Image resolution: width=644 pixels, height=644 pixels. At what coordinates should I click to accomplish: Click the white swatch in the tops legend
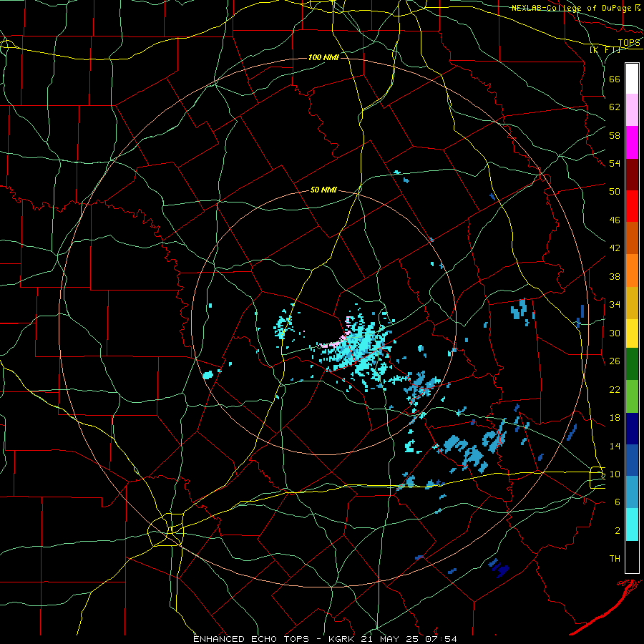[x=632, y=79]
